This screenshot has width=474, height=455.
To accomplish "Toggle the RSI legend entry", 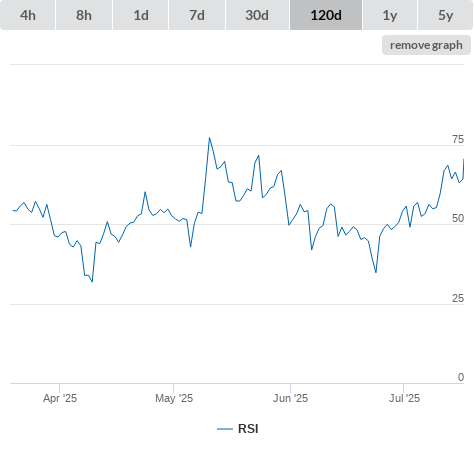I will pos(238,429).
